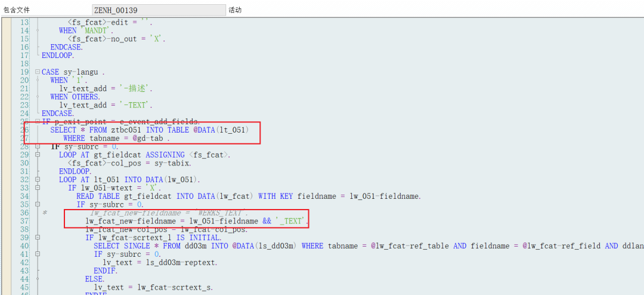Image resolution: width=644 pixels, height=295 pixels.
Task: Click READ TABLE gt_fieldcat statement
Action: pyautogui.click(x=249, y=196)
